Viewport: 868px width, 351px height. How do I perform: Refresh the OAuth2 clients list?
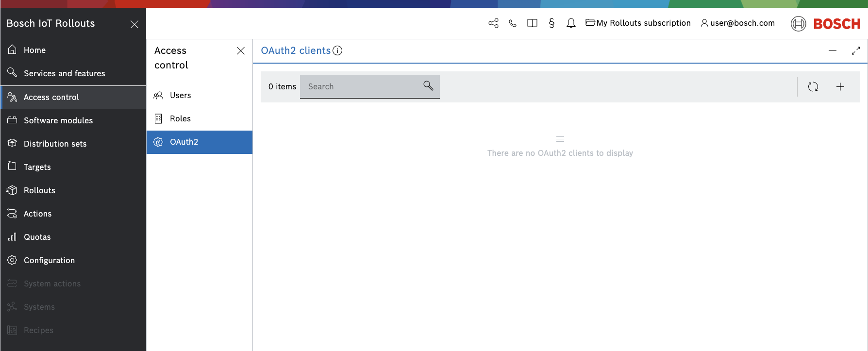[x=813, y=87]
